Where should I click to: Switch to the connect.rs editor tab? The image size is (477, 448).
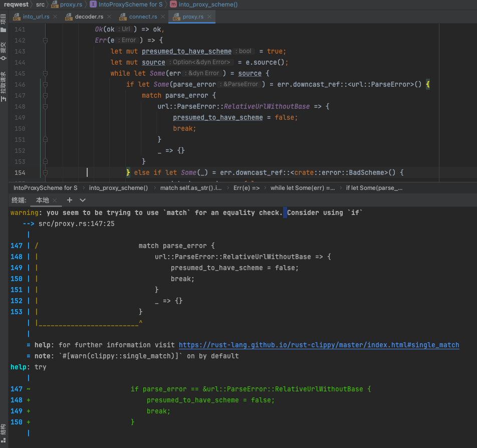click(x=143, y=17)
